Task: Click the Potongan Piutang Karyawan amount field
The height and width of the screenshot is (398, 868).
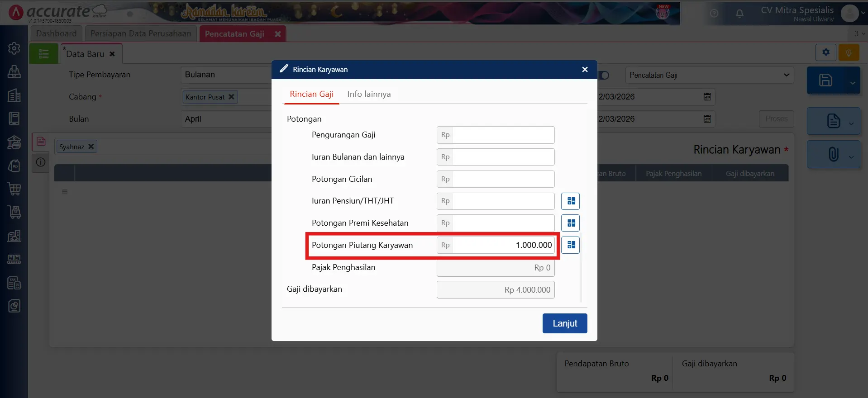Action: pyautogui.click(x=496, y=245)
